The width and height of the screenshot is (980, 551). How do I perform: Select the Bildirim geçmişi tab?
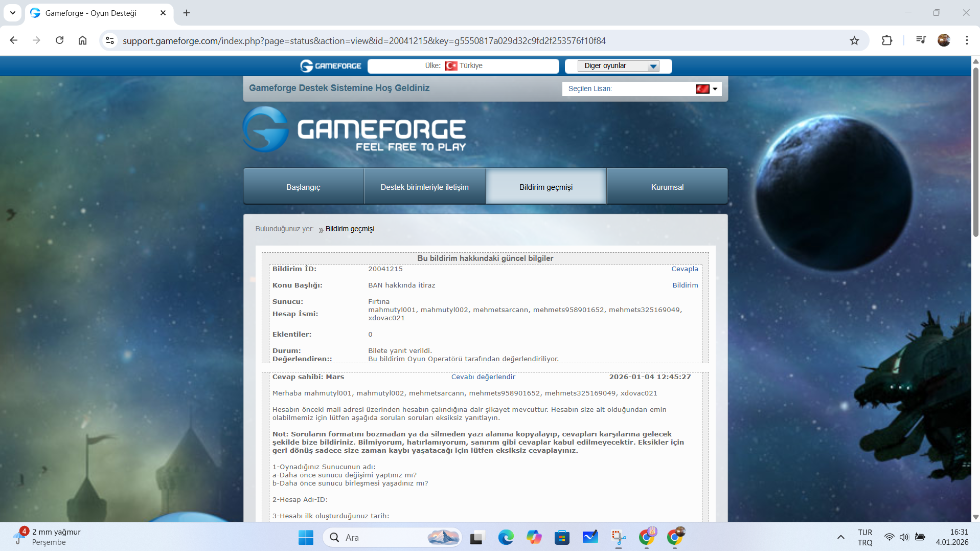(x=546, y=187)
